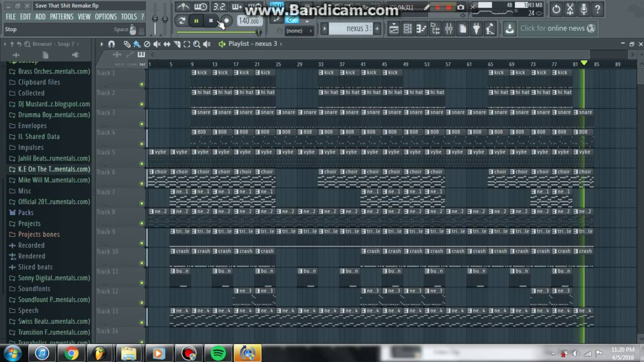The image size is (644, 362).
Task: Mute Track 11 with its green light
Action: 142,283
